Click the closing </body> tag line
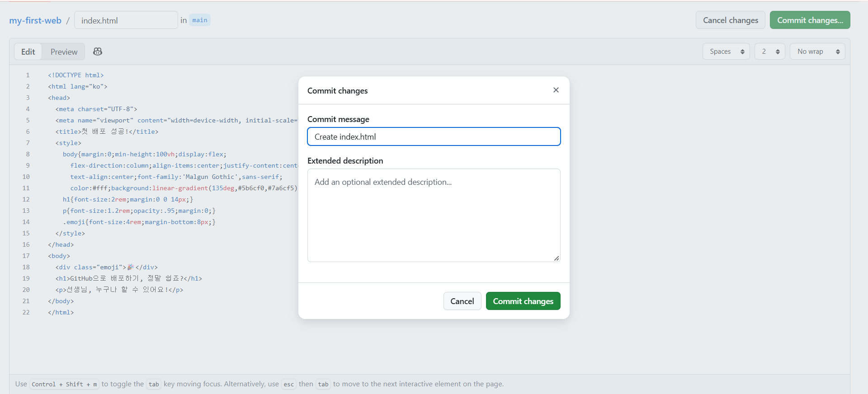Viewport: 868px width, 394px height. click(61, 301)
